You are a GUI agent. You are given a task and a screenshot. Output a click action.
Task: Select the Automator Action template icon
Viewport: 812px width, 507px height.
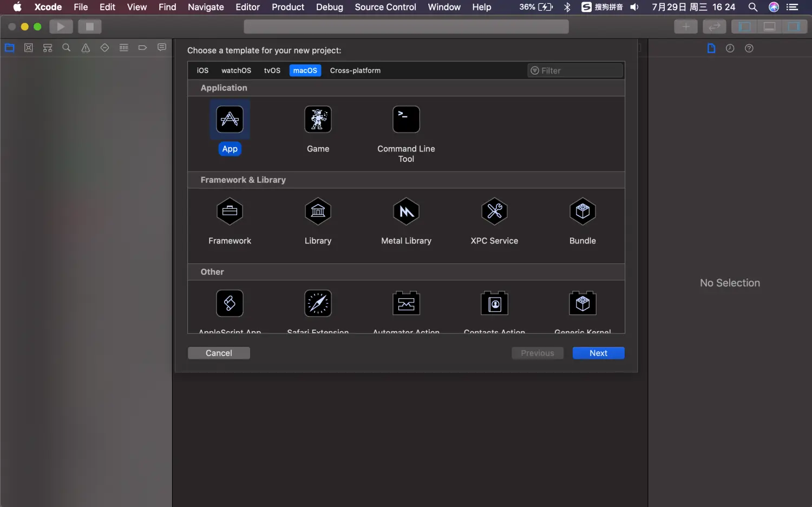coord(406,304)
